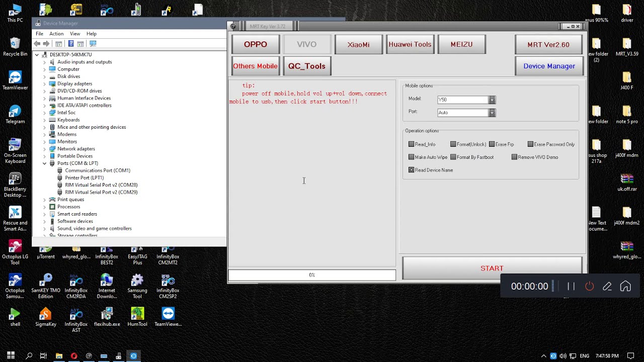
Task: Open flexihub.exe desktop icon
Action: [x=107, y=317]
